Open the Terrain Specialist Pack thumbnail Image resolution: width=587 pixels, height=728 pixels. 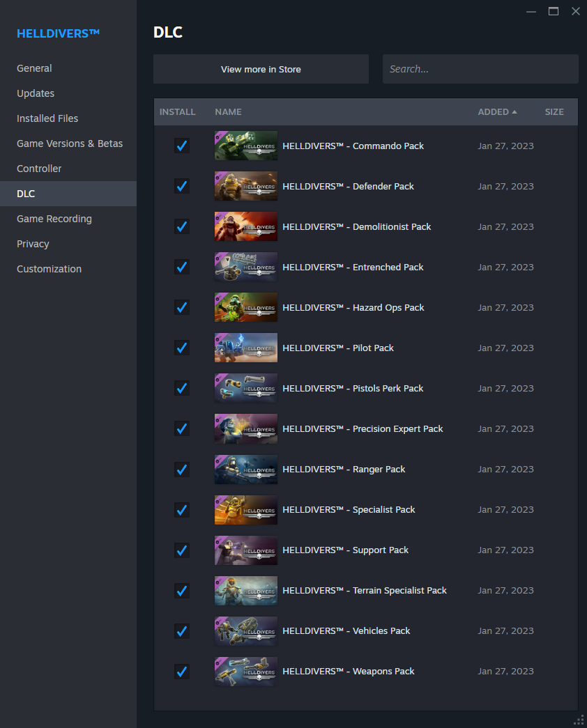pyautogui.click(x=246, y=591)
